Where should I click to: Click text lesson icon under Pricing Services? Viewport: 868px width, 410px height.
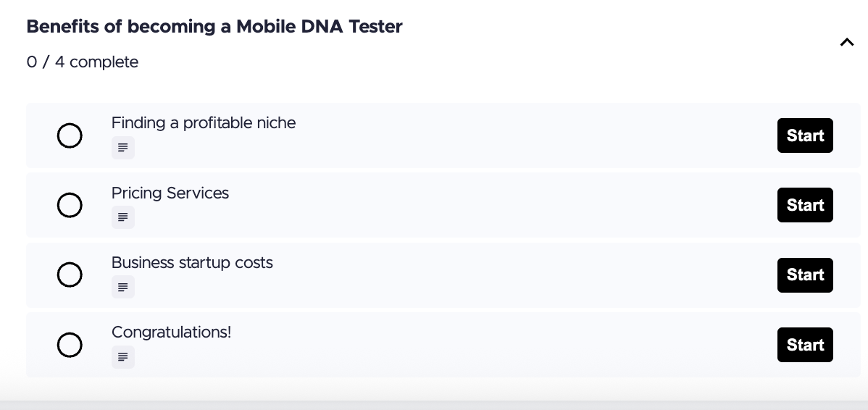click(123, 217)
